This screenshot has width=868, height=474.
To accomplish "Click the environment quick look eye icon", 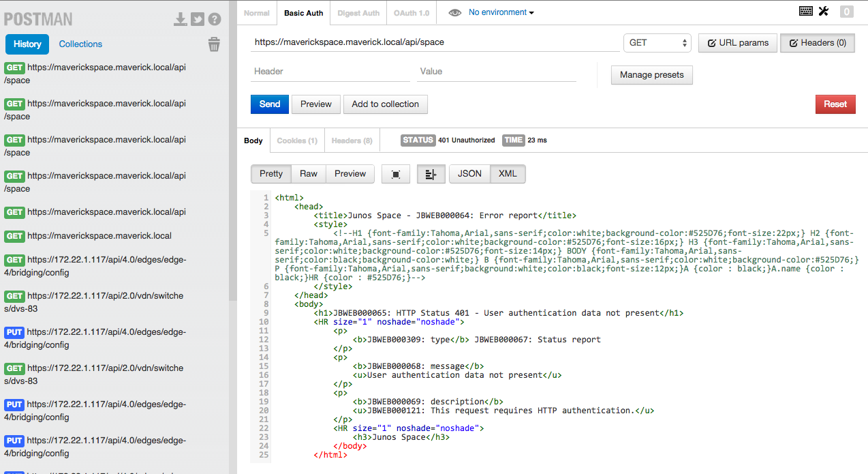I will pos(455,13).
